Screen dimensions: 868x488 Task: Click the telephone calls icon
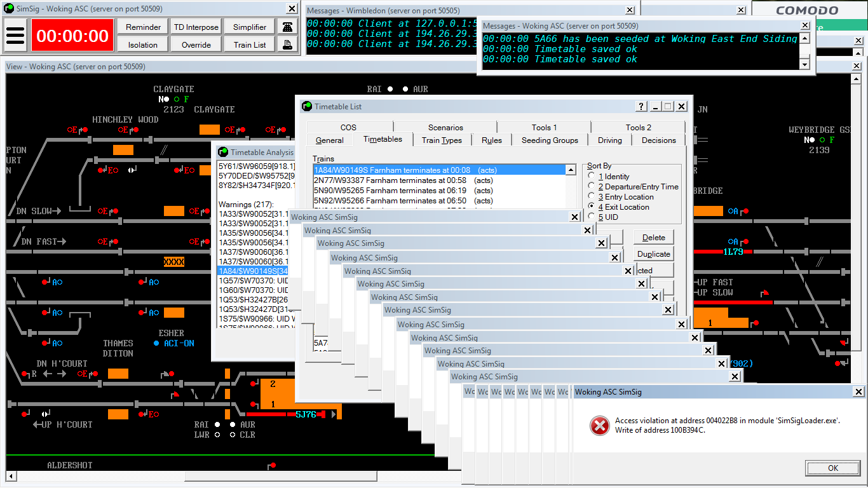[288, 27]
